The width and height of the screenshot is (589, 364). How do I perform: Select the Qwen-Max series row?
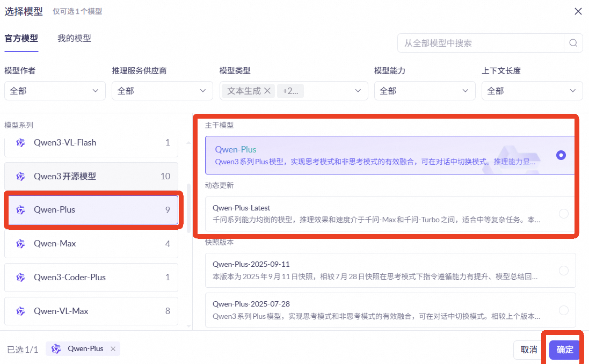pos(91,243)
